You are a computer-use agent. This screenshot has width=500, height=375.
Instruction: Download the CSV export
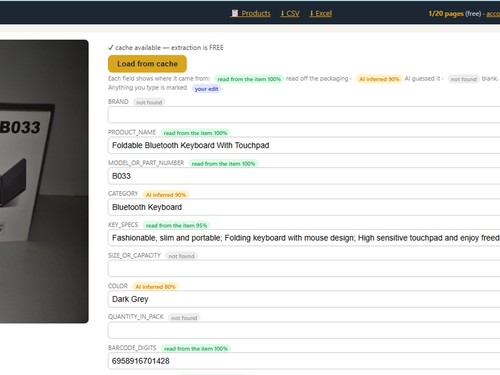click(x=290, y=13)
